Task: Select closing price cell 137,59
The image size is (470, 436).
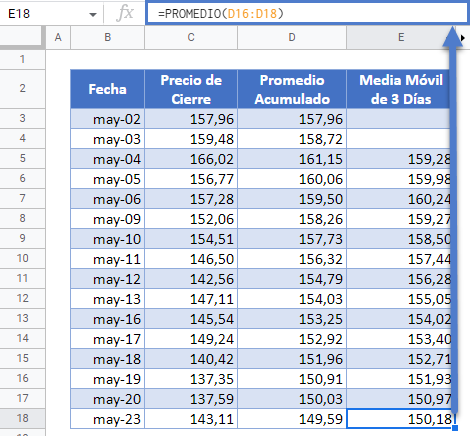Action: pos(191,399)
